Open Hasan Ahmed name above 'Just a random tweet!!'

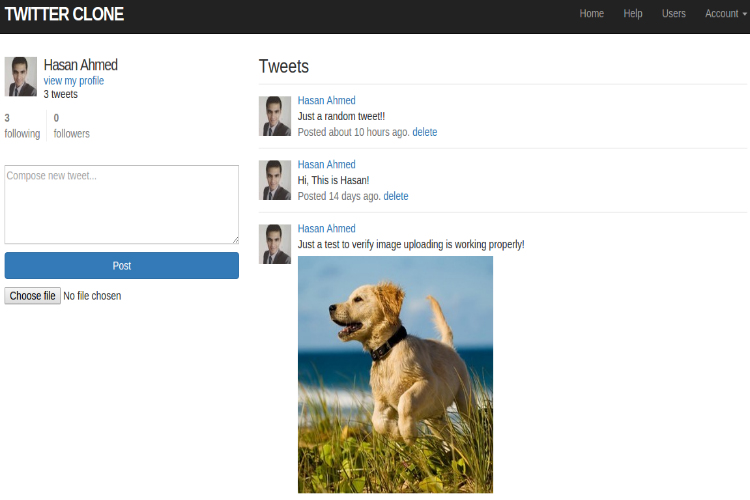tap(326, 101)
